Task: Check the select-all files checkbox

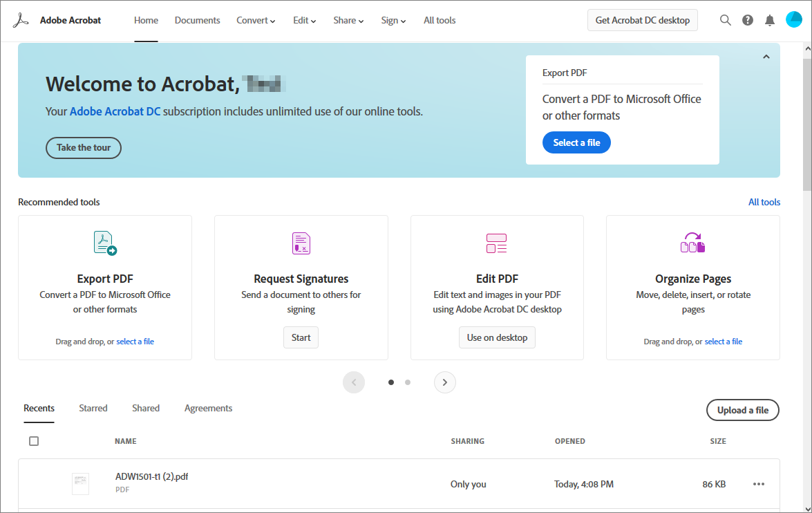Action: coord(34,440)
